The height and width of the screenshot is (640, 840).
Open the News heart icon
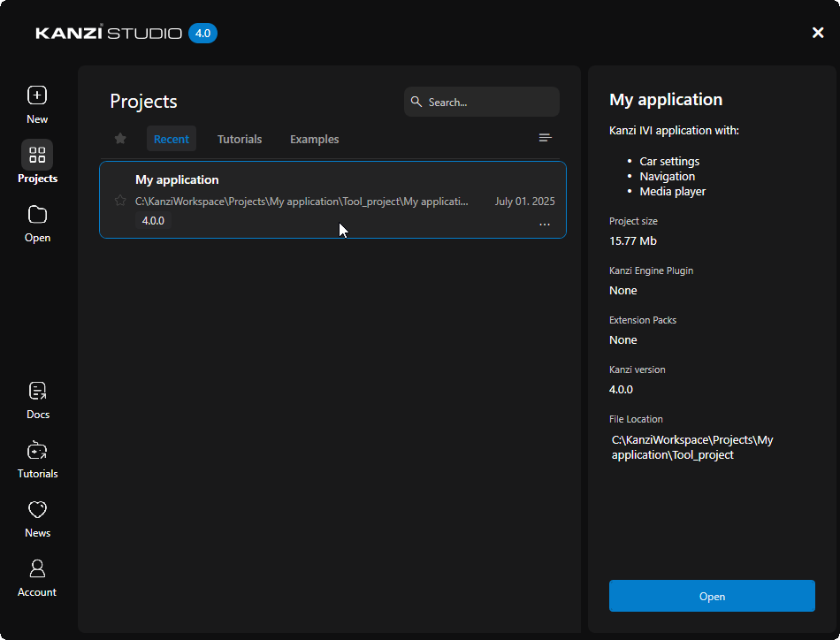click(x=37, y=510)
